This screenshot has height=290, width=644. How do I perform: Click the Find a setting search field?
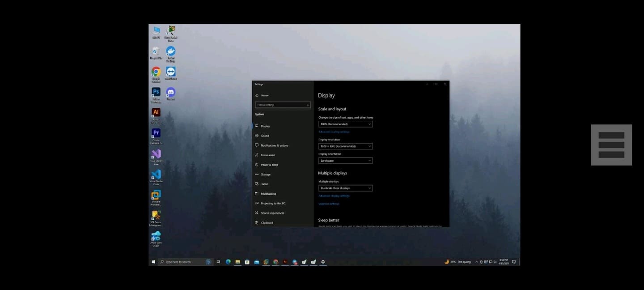pyautogui.click(x=283, y=105)
